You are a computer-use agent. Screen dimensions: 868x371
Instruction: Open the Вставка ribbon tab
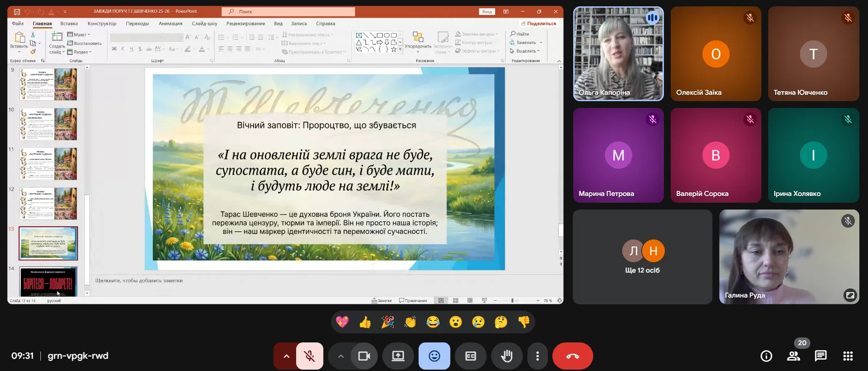tap(69, 24)
